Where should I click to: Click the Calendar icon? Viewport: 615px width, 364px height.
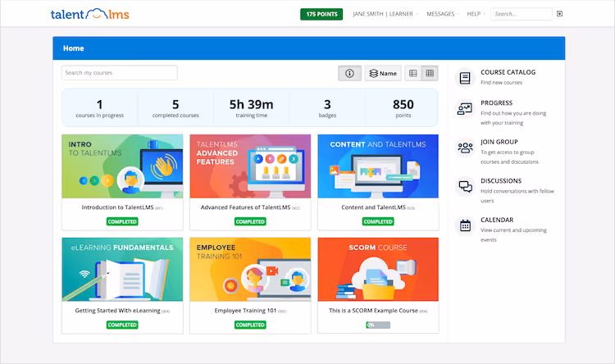click(465, 225)
